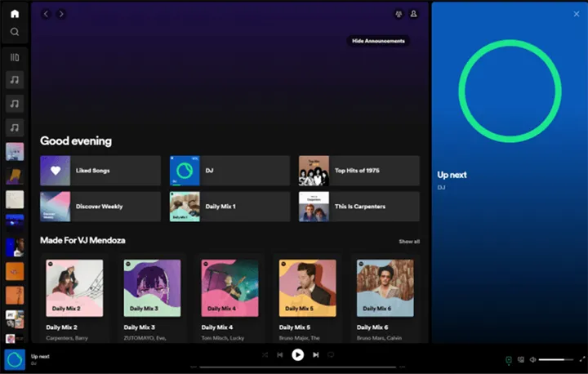Screen dimensions: 588x374
Task: Click the Daily Mix 6 title text
Action: point(372,327)
